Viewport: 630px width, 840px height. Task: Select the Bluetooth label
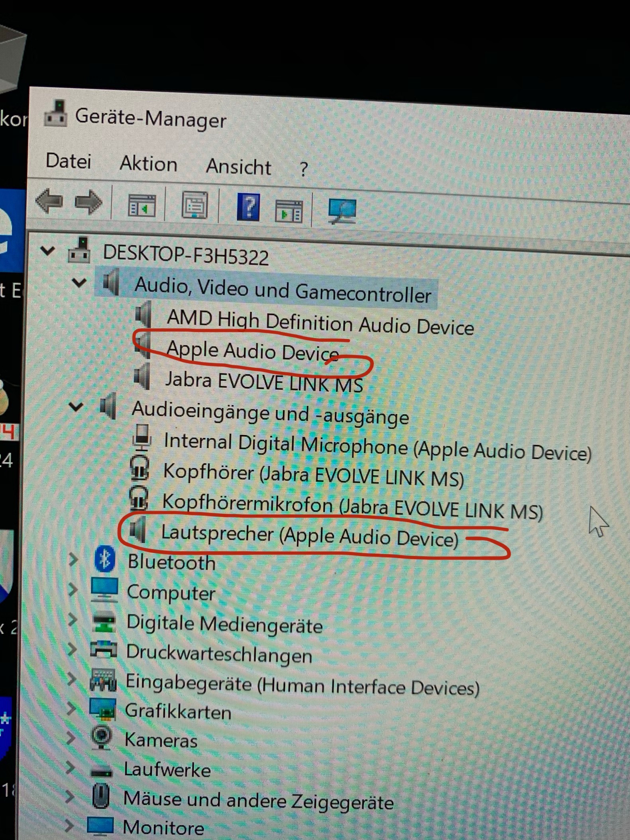[172, 562]
